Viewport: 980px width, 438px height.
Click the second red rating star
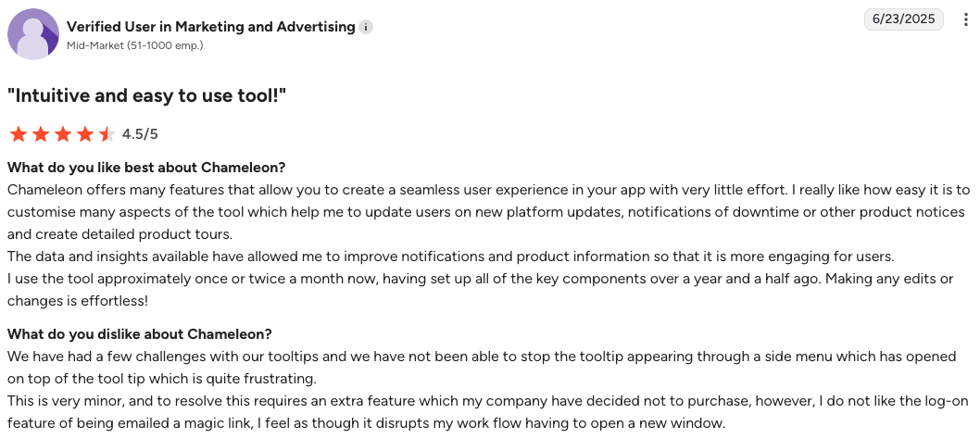(41, 134)
